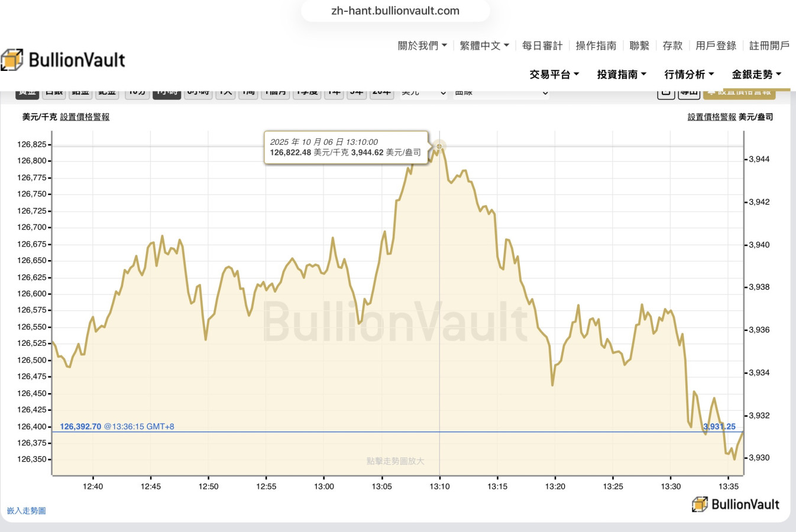
Task: Go to the 每日審計 page
Action: tap(542, 46)
